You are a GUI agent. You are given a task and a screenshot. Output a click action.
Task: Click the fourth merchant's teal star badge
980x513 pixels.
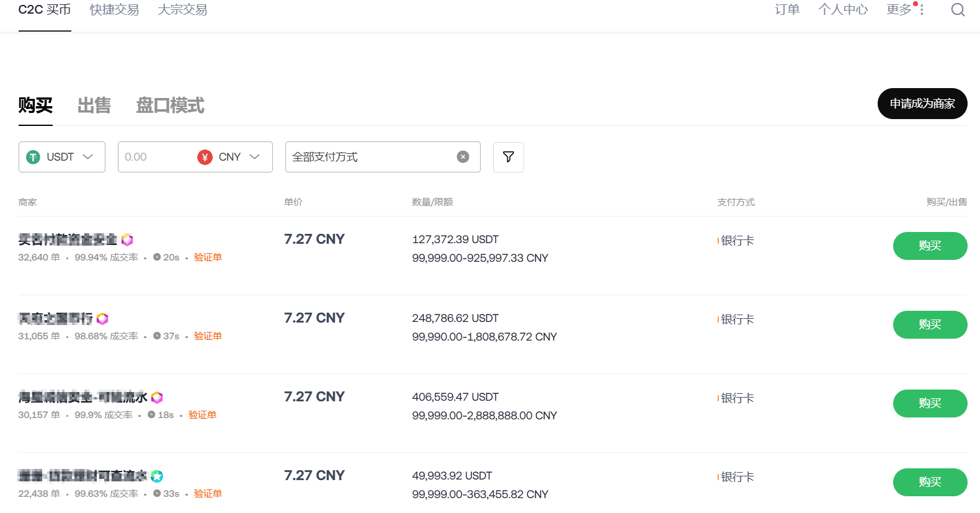click(157, 476)
